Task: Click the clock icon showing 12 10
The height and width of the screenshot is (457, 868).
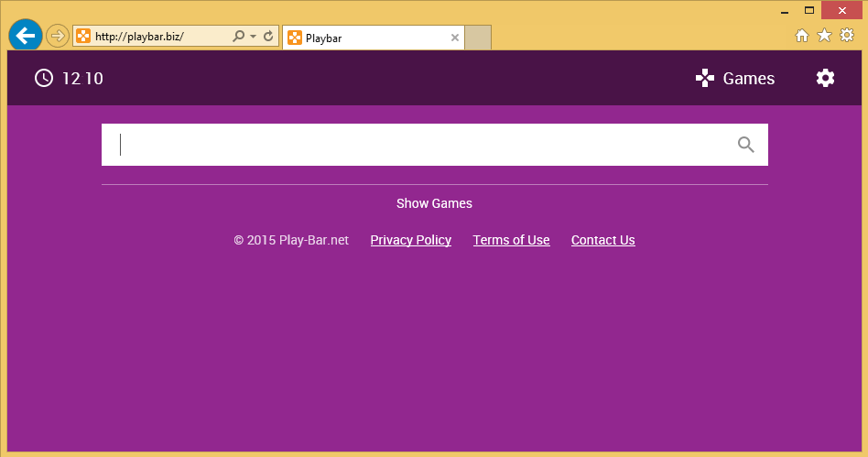Action: coord(44,78)
